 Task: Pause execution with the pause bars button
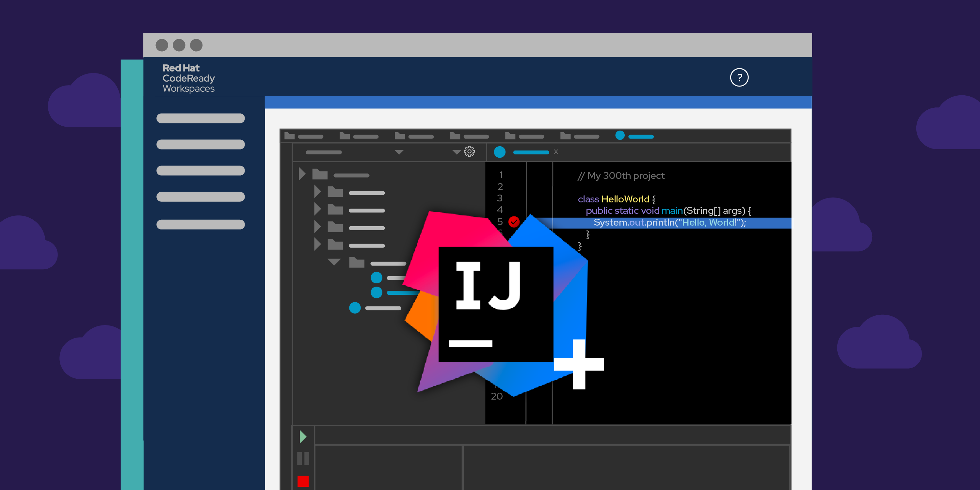point(303,458)
